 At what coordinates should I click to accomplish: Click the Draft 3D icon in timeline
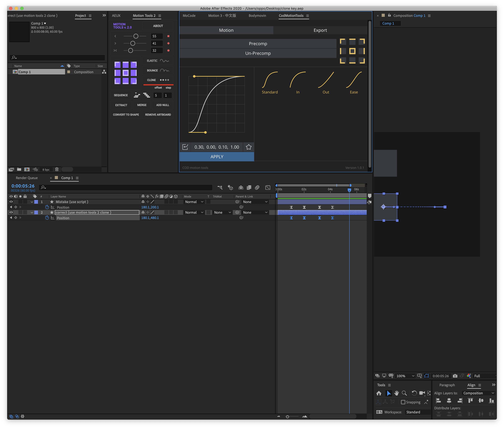point(230,187)
